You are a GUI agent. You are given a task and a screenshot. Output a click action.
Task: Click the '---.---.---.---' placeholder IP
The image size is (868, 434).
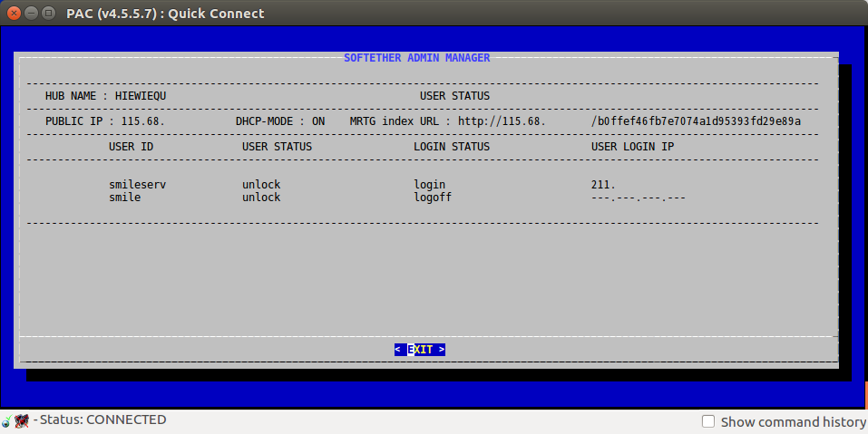click(x=639, y=198)
